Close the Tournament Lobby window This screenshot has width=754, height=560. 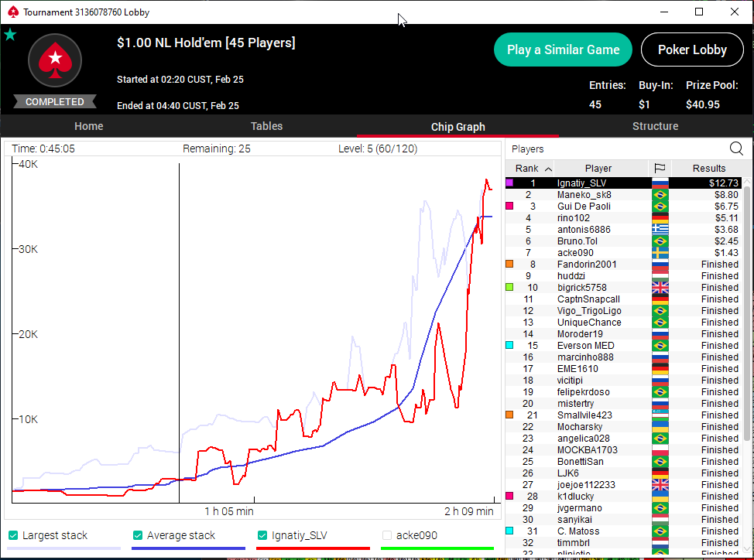click(735, 12)
